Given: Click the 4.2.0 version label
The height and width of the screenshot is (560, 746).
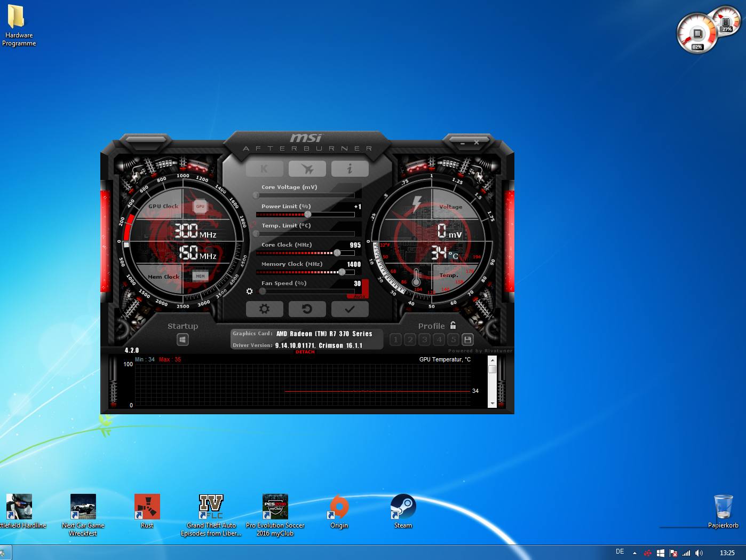Looking at the screenshot, I should coord(132,350).
